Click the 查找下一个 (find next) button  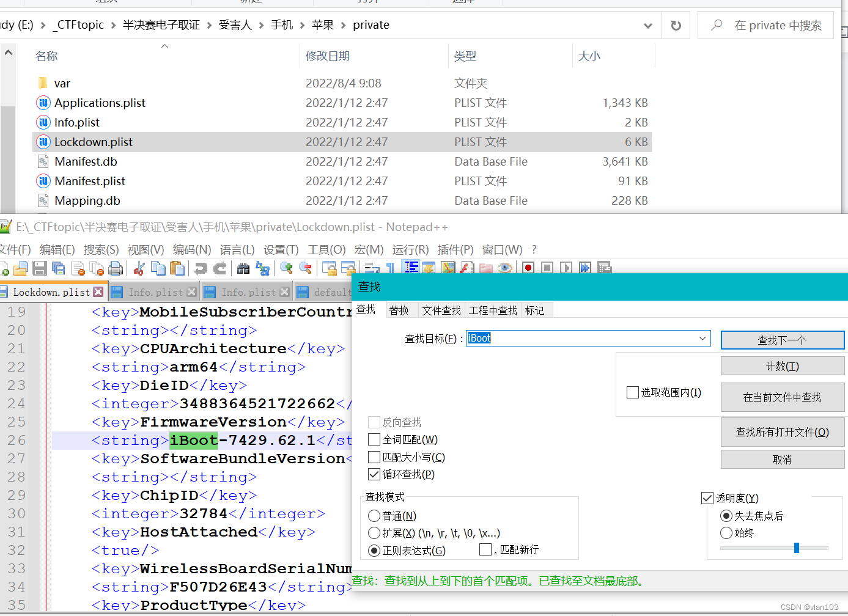point(782,340)
